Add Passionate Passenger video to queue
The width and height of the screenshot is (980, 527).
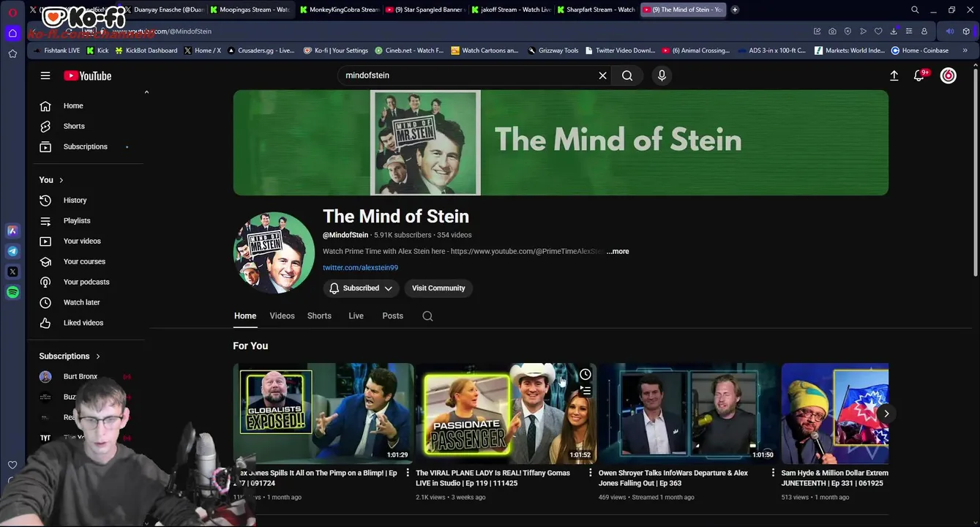pyautogui.click(x=586, y=391)
